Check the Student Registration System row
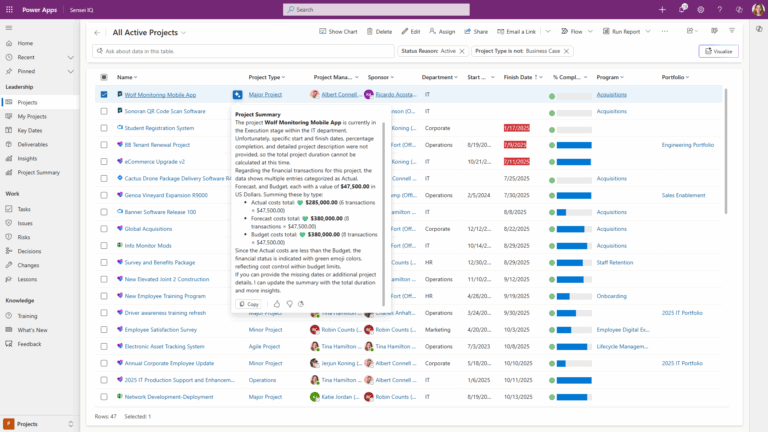This screenshot has width=768, height=432. 104,128
